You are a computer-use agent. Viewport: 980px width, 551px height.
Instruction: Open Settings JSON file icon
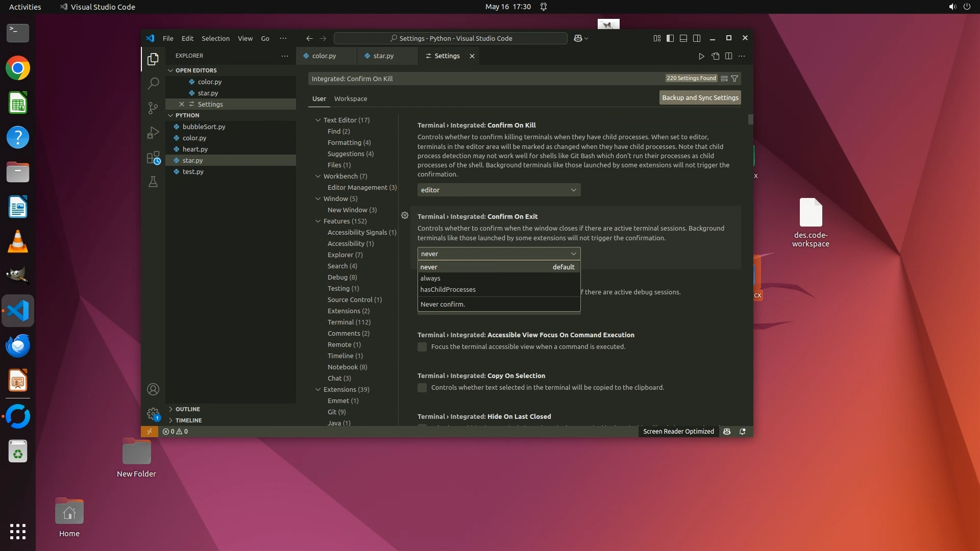click(x=715, y=56)
